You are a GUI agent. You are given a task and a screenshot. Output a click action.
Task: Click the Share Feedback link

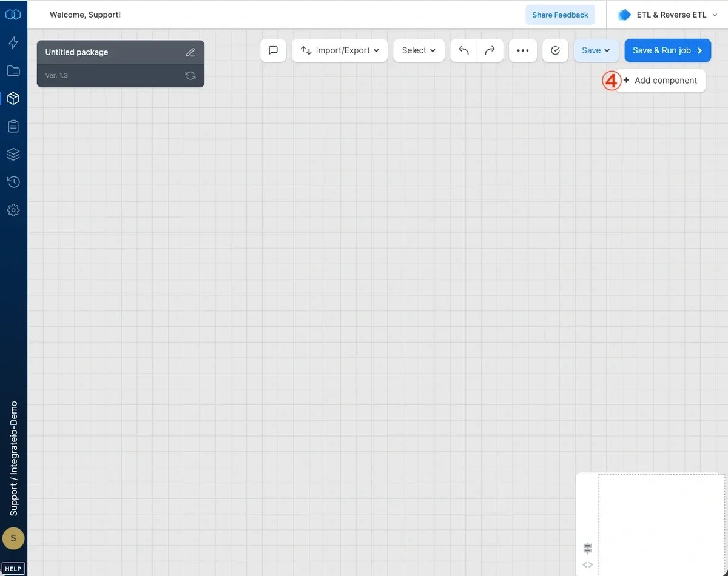pos(560,14)
